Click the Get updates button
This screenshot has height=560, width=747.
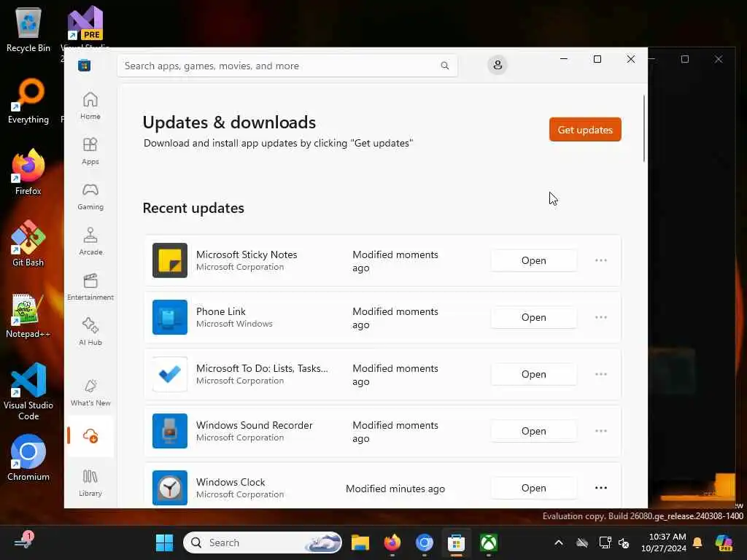click(585, 130)
